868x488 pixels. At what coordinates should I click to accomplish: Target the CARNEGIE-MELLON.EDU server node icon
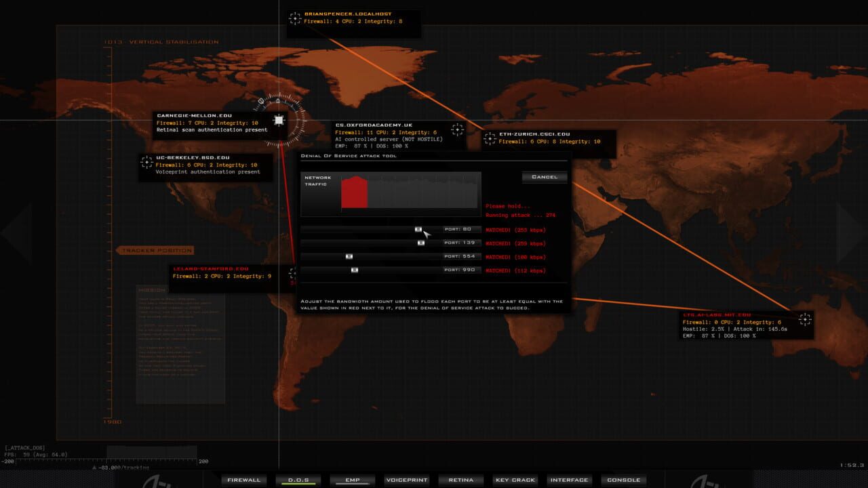279,121
